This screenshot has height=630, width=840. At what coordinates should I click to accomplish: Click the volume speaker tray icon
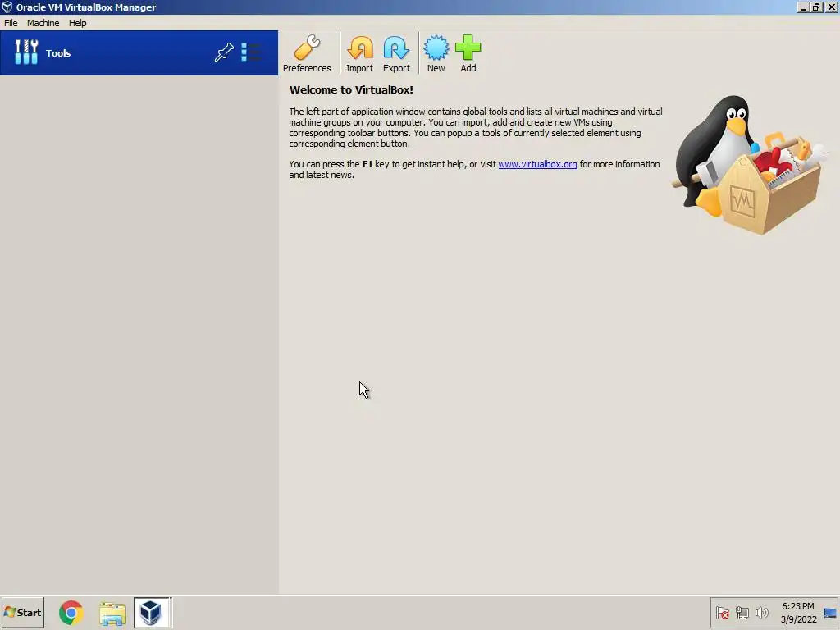pos(761,612)
